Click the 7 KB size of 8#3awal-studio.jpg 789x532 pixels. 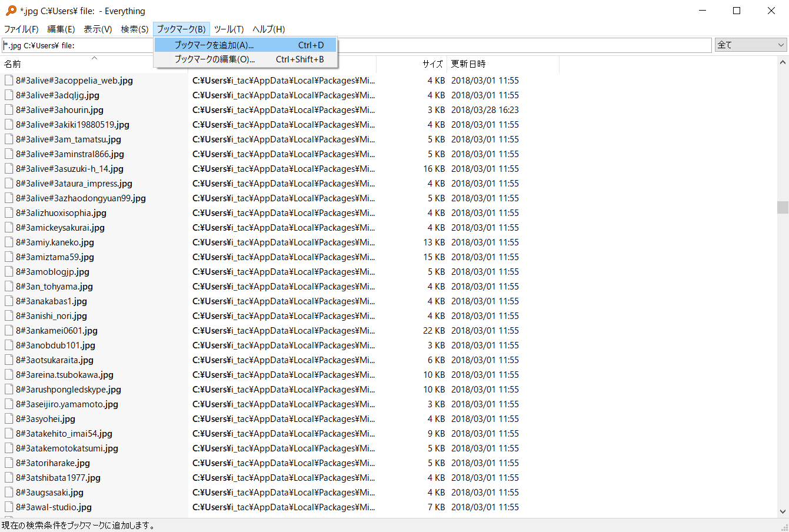[437, 507]
